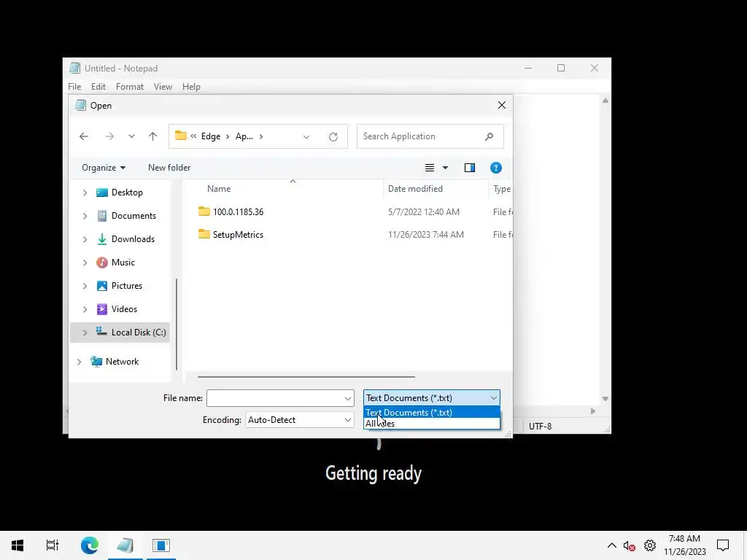Select Documents in navigation pane

(x=126, y=216)
